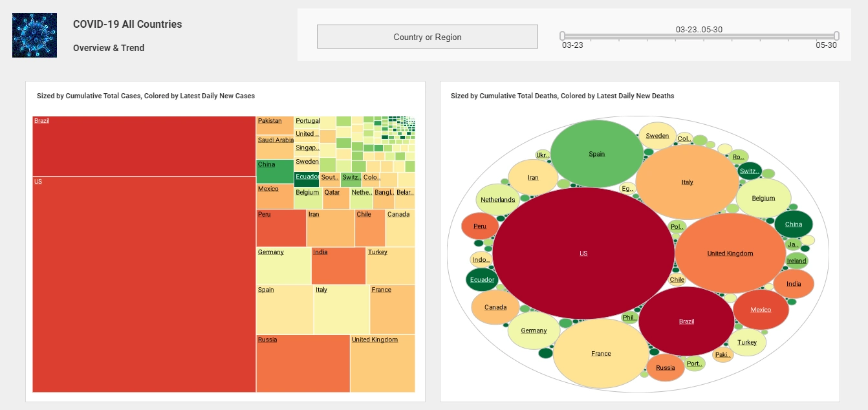This screenshot has width=868, height=410.
Task: Click the India tile in the treemap
Action: (338, 266)
